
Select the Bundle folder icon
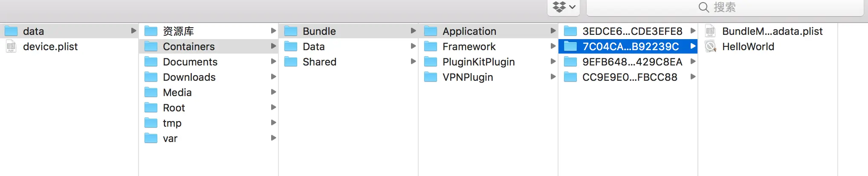coord(291,31)
